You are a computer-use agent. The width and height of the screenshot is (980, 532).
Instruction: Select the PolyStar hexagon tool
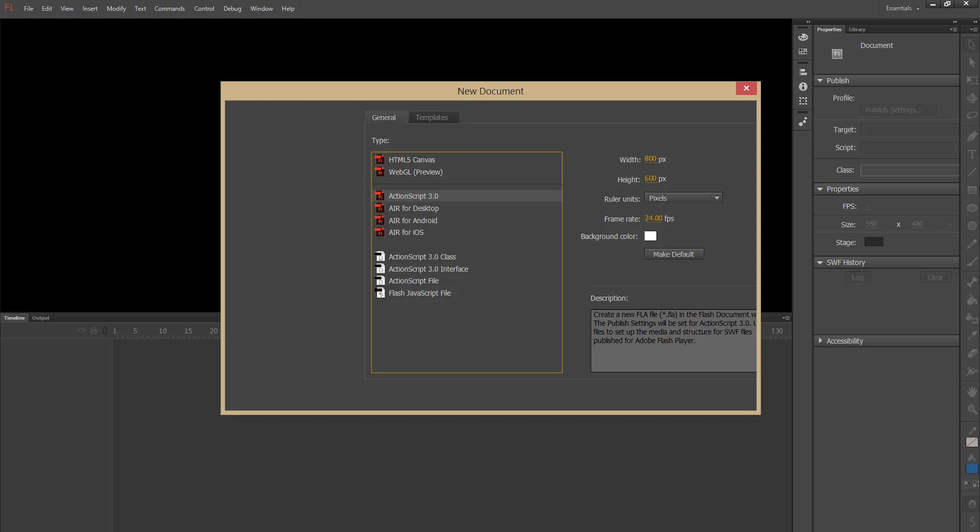pyautogui.click(x=972, y=226)
